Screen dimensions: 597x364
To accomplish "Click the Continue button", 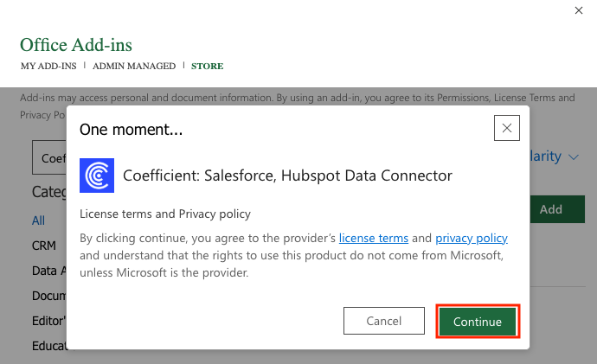I will tap(478, 322).
